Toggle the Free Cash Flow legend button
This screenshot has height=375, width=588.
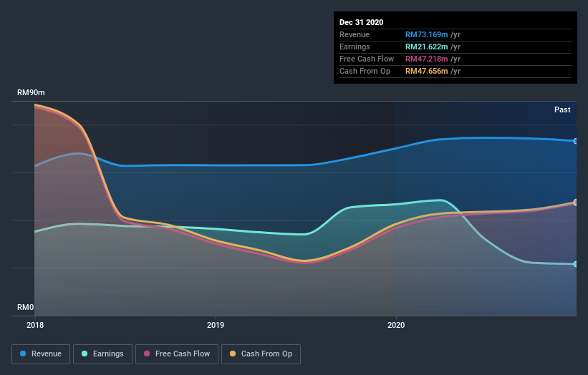(177, 354)
